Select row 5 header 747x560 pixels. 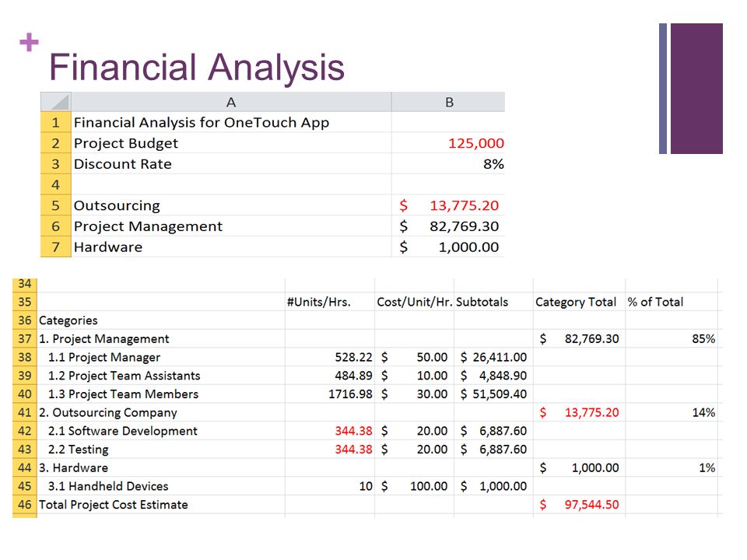click(x=56, y=205)
